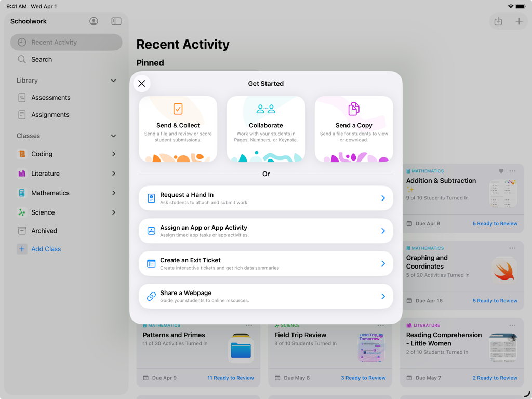Choose the Collaborate card

click(266, 128)
